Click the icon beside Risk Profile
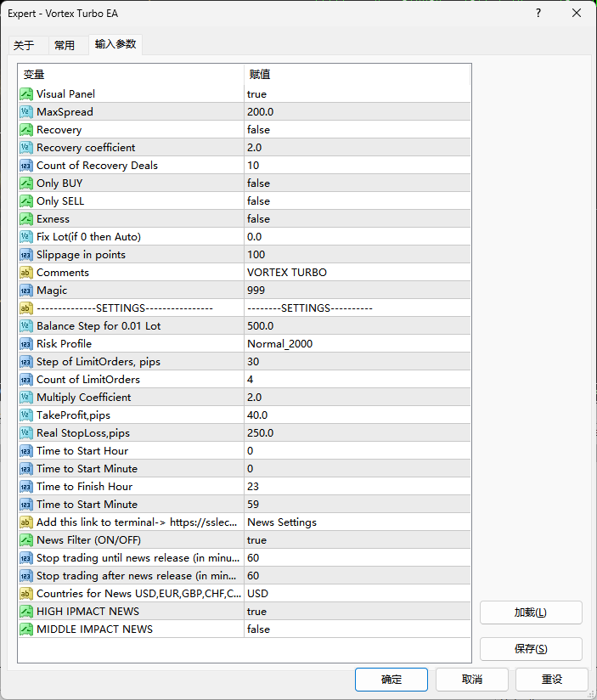 coord(26,344)
